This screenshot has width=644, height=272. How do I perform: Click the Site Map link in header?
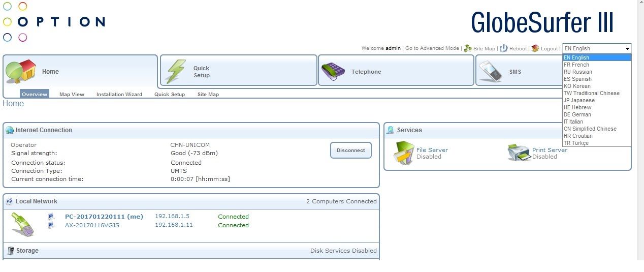pyautogui.click(x=484, y=49)
